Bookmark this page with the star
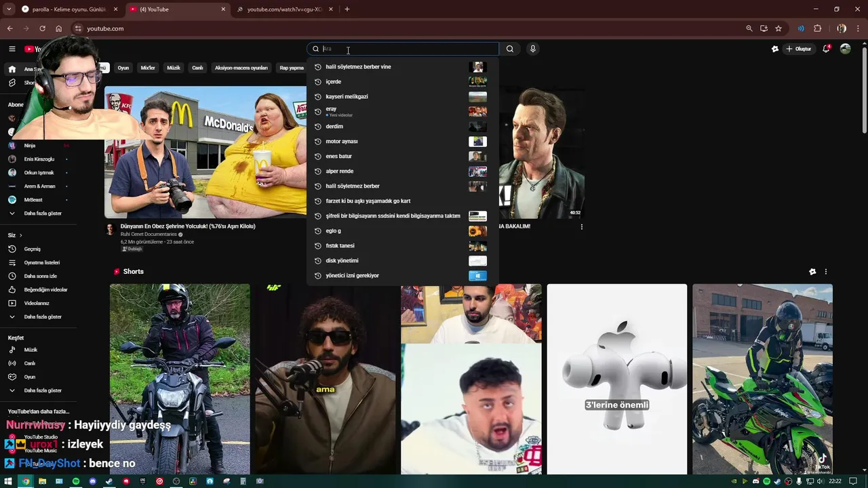Screen dimensions: 868x488 click(x=778, y=28)
